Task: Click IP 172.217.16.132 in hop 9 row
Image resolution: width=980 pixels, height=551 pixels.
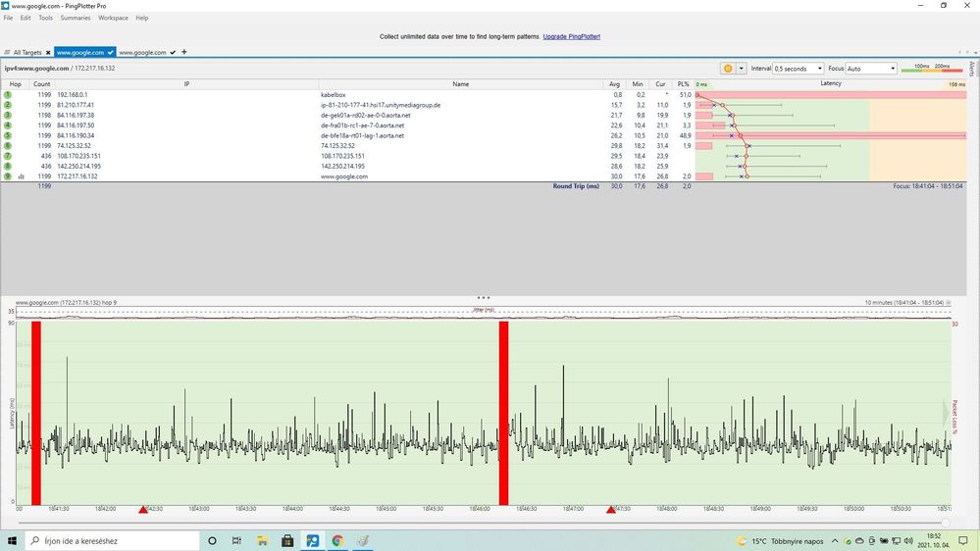Action: click(x=77, y=176)
